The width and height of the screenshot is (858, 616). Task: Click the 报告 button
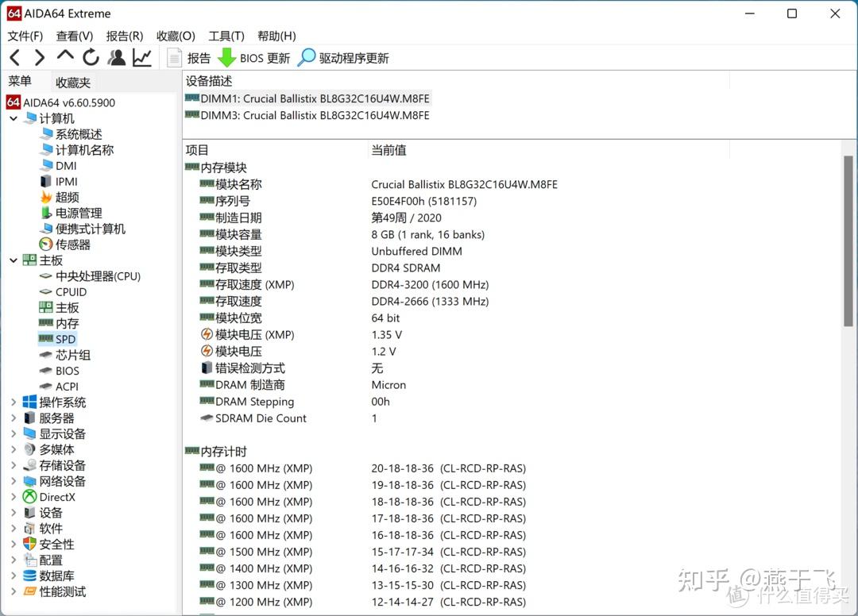click(198, 56)
